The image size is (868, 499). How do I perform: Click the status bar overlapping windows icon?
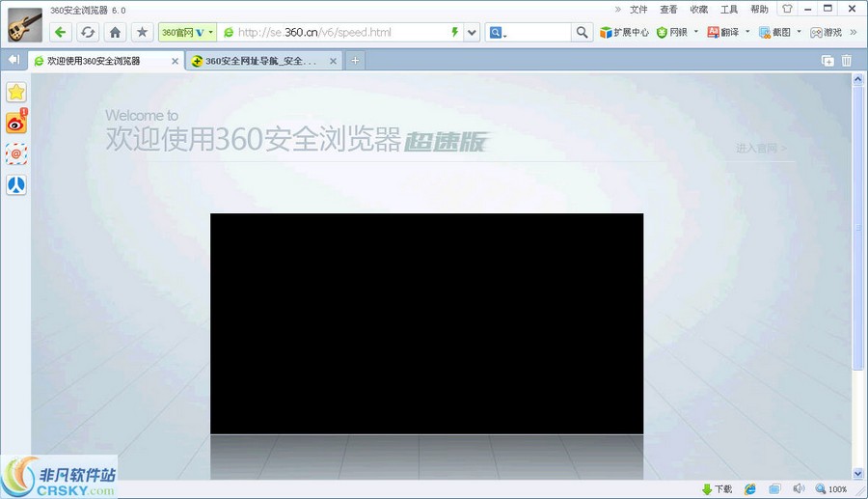(774, 489)
